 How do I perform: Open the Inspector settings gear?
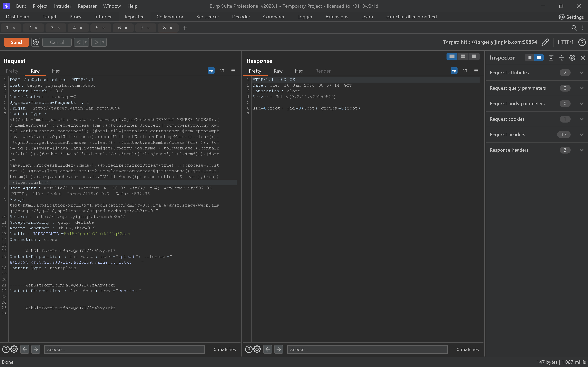[x=572, y=57]
